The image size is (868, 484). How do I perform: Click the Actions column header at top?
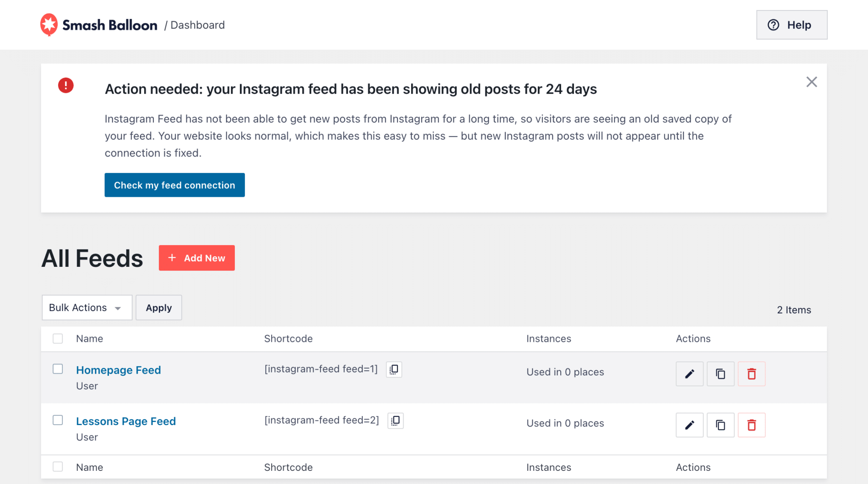pos(693,339)
